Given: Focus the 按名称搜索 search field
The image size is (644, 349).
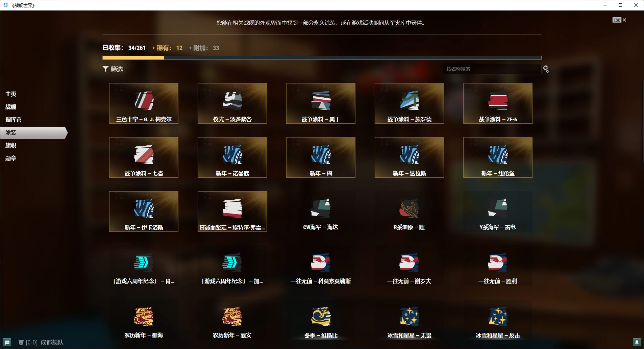Looking at the screenshot, I should point(492,69).
